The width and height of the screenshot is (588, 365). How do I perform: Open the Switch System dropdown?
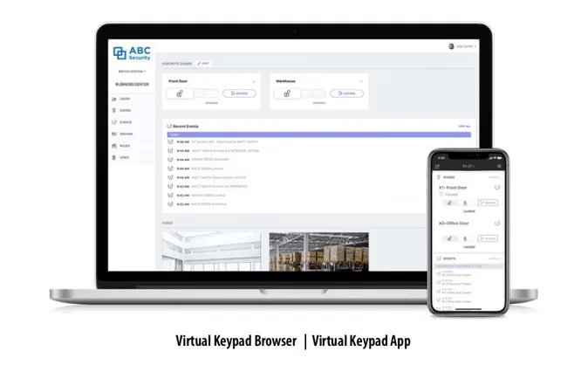(x=132, y=72)
